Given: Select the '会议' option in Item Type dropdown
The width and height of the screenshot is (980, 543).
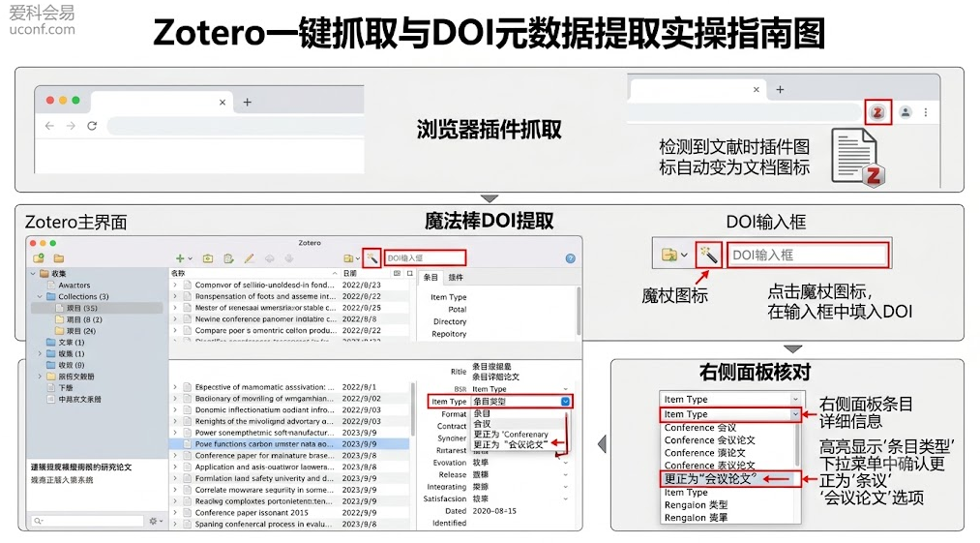Looking at the screenshot, I should click(x=482, y=424).
